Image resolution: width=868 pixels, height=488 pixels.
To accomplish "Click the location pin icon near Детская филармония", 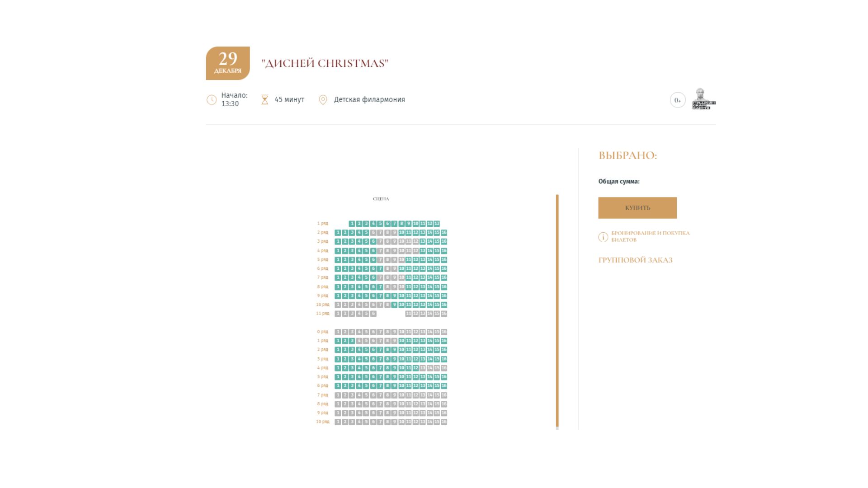I will click(323, 100).
